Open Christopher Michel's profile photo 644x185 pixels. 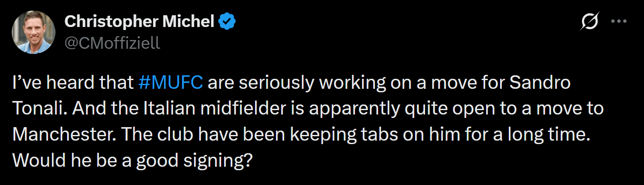coord(34,32)
